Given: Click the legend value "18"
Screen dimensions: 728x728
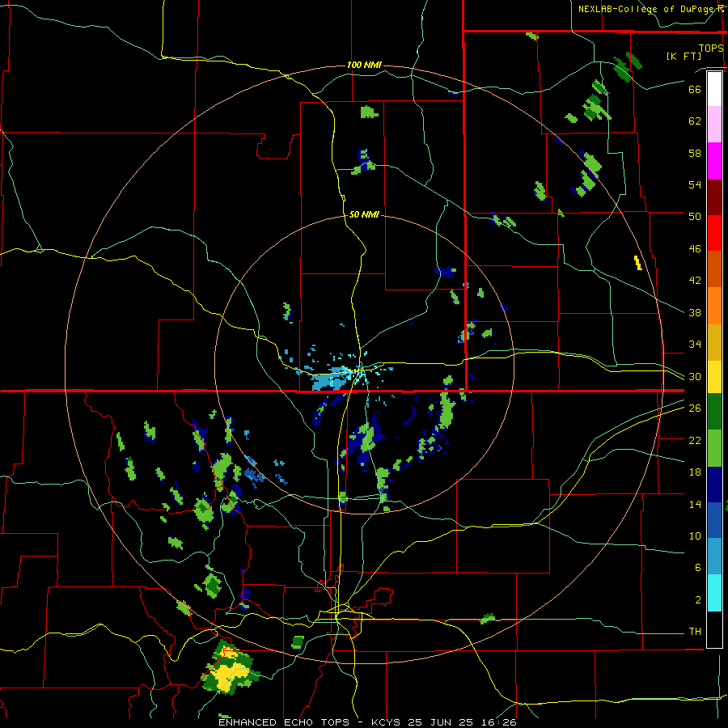Looking at the screenshot, I should coord(695,472).
